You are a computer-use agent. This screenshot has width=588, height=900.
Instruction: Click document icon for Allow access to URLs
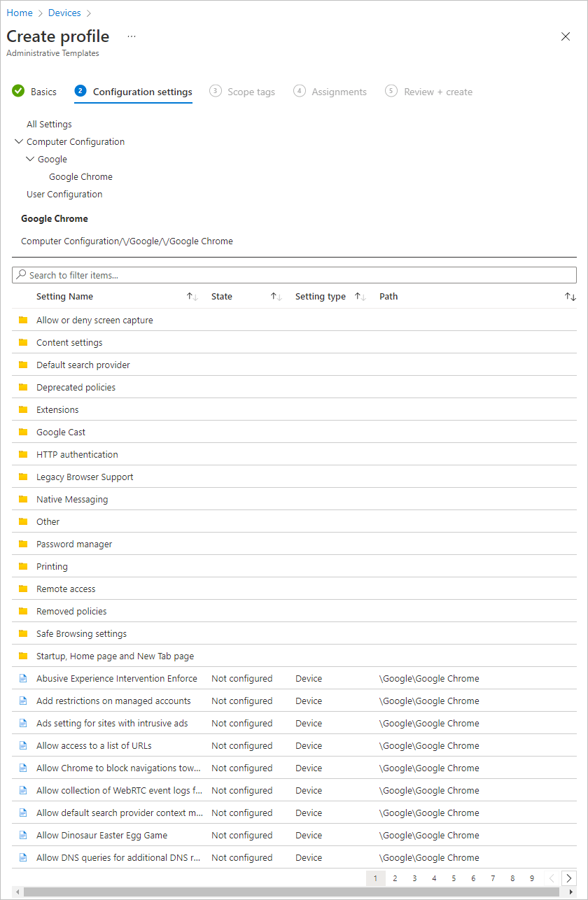pos(23,745)
